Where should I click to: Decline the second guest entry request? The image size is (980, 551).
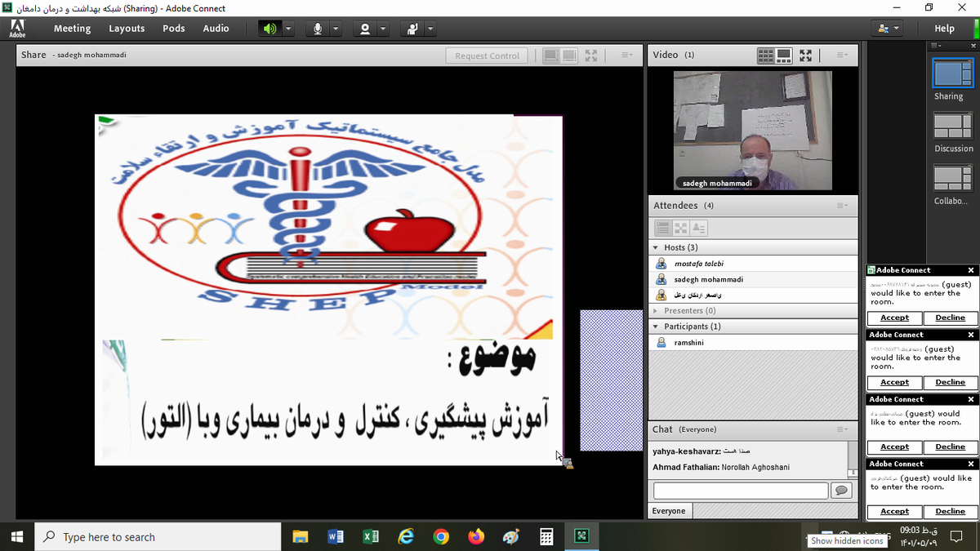click(950, 382)
